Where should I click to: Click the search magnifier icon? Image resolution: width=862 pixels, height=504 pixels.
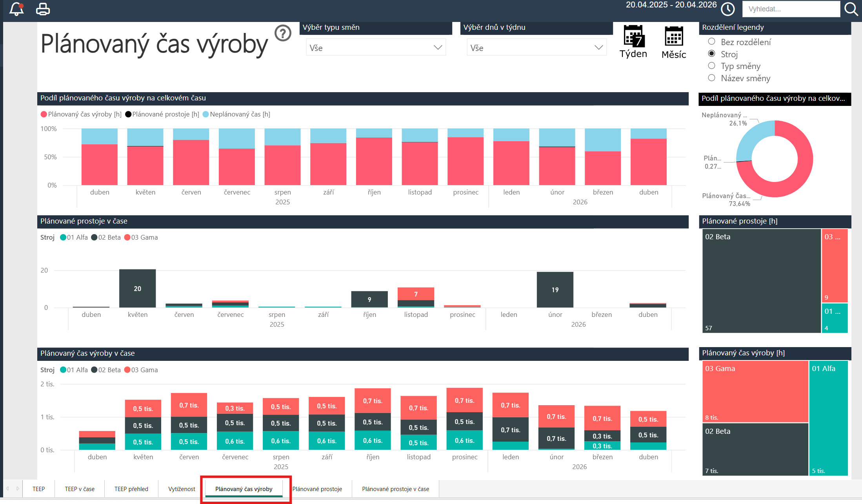pos(851,9)
